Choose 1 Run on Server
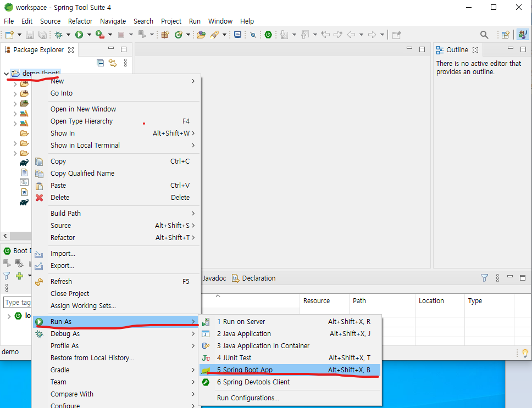Screen dimensions: 532x408 tap(290, 322)
